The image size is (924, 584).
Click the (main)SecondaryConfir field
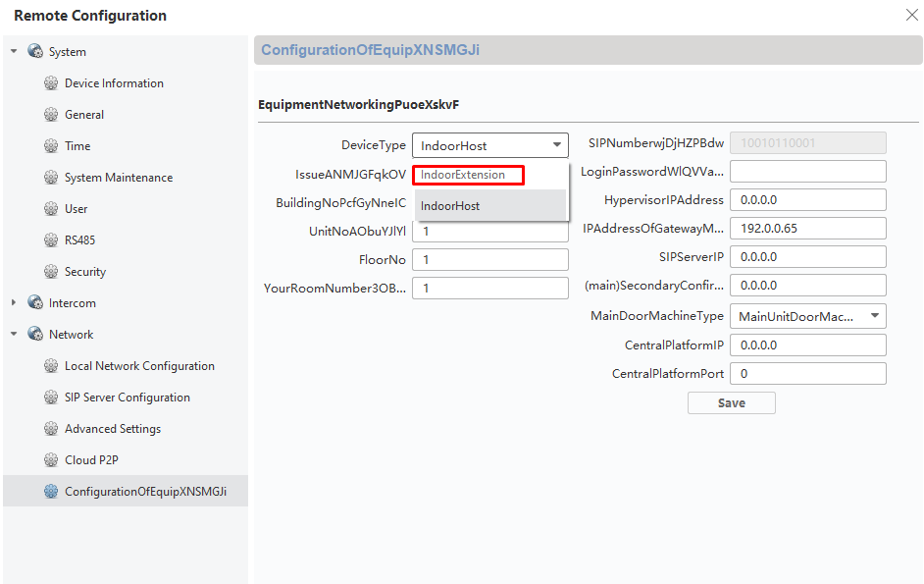click(808, 285)
